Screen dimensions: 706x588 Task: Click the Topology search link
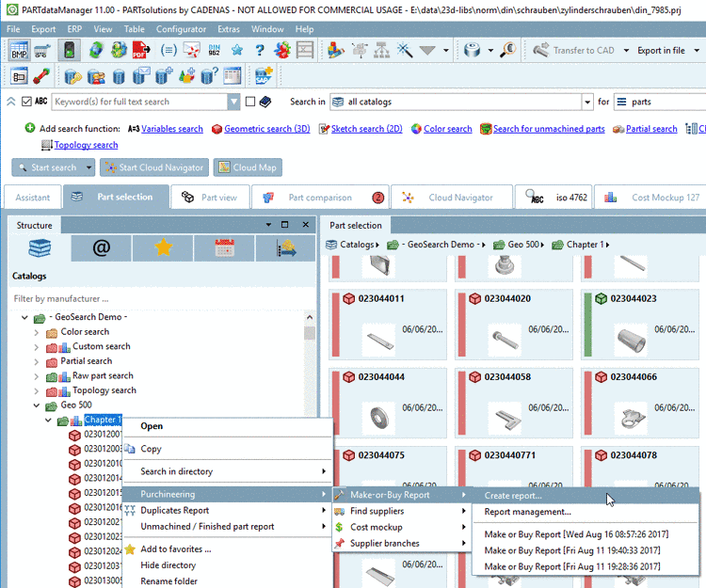[x=86, y=145]
